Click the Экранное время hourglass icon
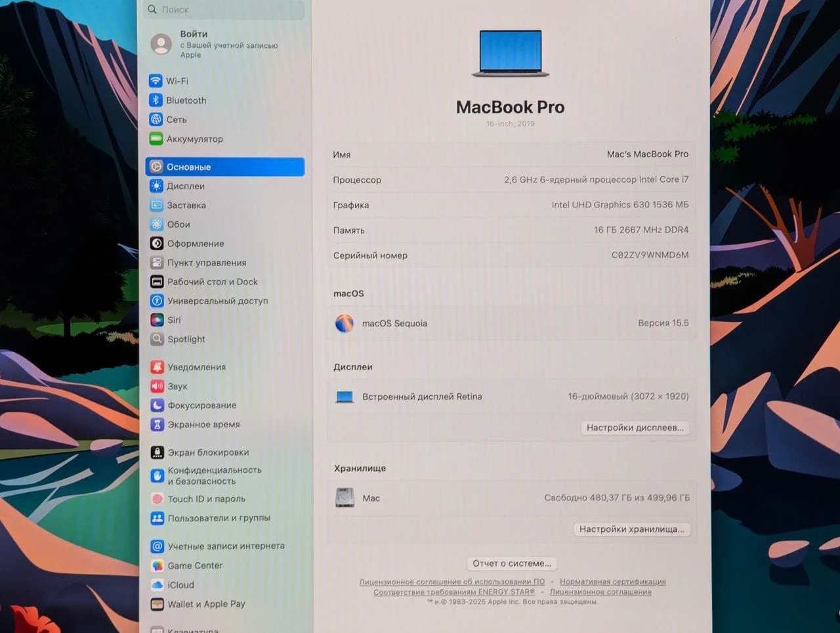The height and width of the screenshot is (633, 840). pos(157,424)
